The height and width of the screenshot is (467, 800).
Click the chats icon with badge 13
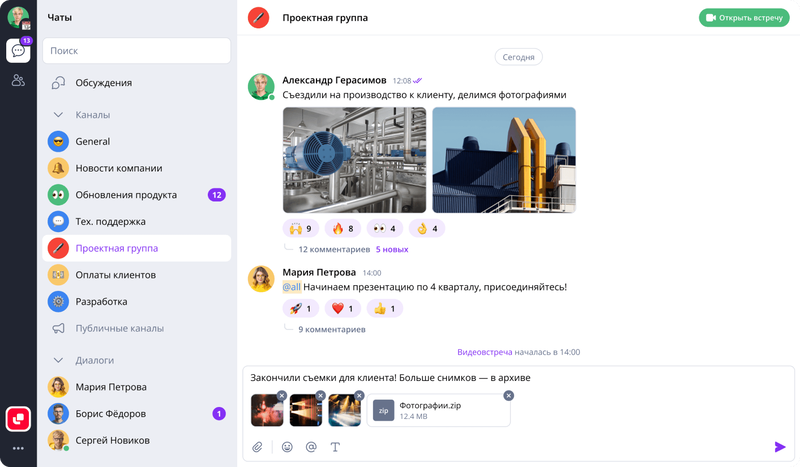coord(18,51)
